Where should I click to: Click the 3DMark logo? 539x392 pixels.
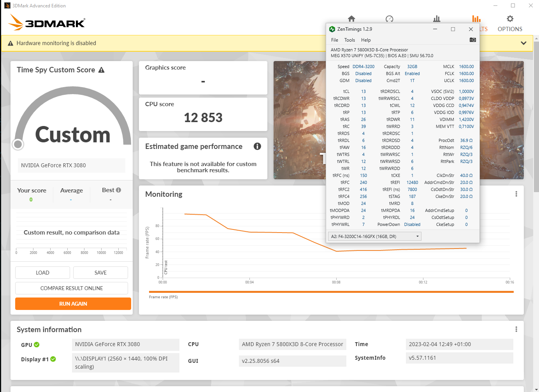(47, 22)
